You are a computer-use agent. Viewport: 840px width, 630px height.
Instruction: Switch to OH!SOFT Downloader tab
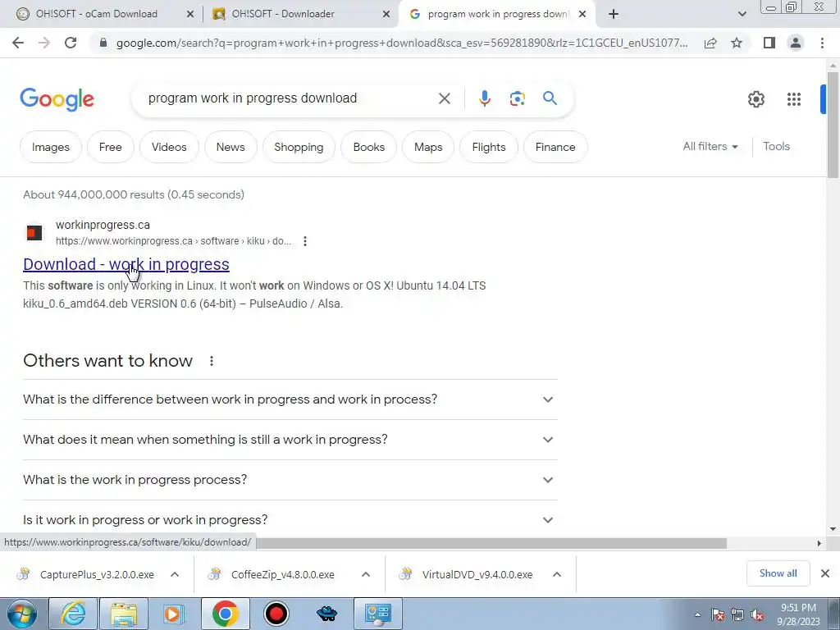(x=283, y=14)
